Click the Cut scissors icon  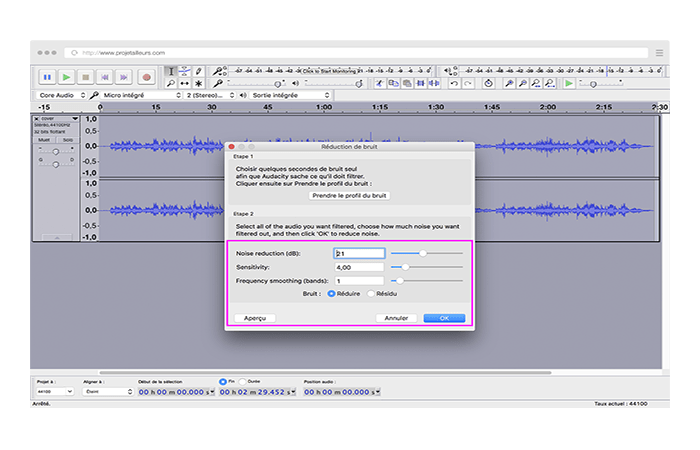click(379, 83)
